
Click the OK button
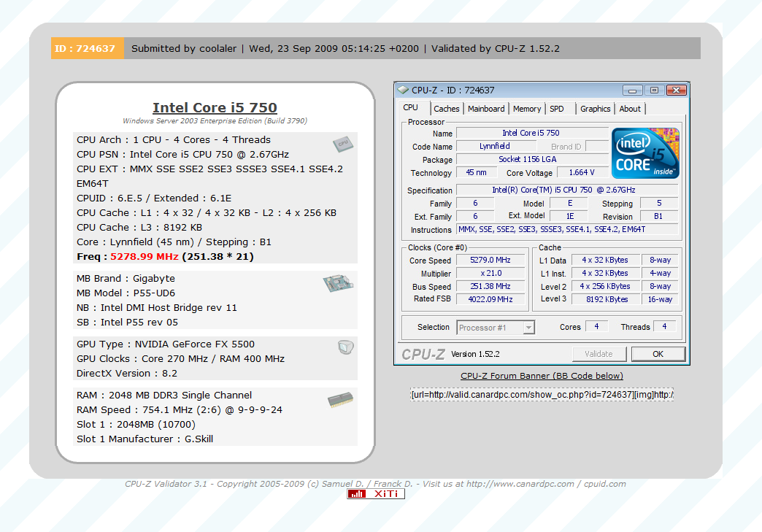pos(658,354)
